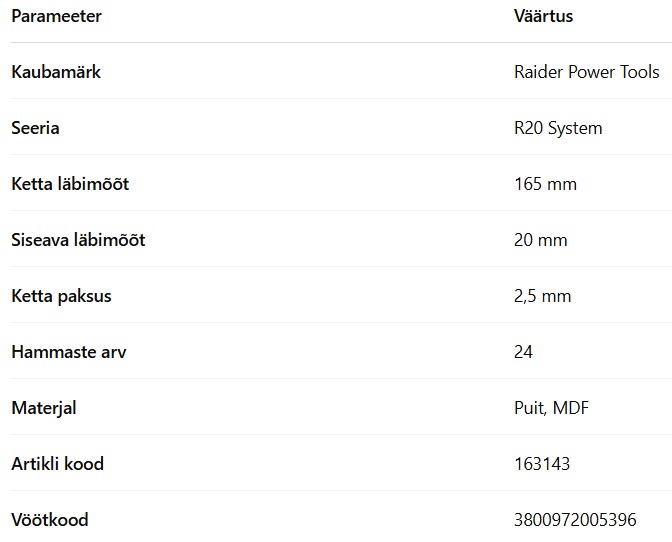
Task: Select the Kaubamärk row label
Action: pyautogui.click(x=56, y=72)
